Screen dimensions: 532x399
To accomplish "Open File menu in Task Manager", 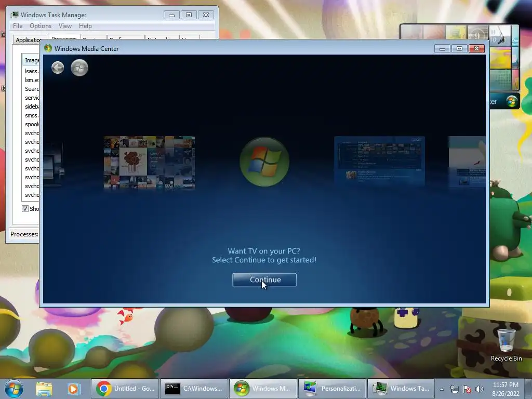I will click(18, 26).
